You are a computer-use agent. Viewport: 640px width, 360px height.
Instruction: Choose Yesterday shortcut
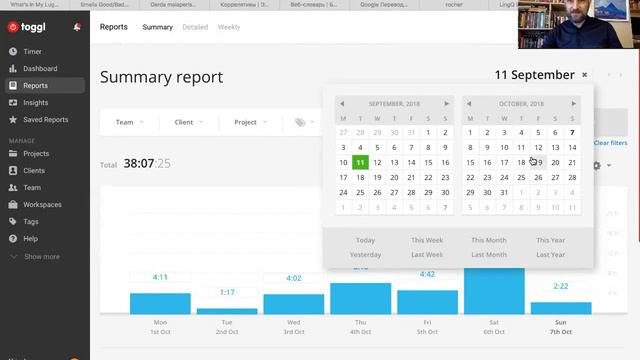(365, 255)
